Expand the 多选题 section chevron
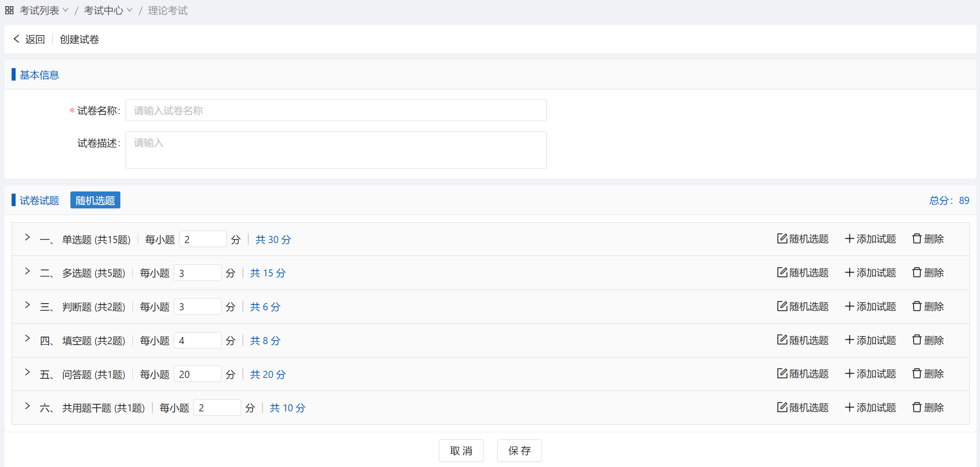This screenshot has height=467, width=980. point(27,272)
